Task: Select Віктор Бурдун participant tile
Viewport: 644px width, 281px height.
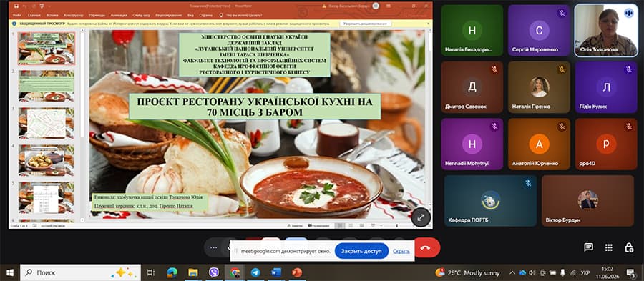Action: (587, 201)
